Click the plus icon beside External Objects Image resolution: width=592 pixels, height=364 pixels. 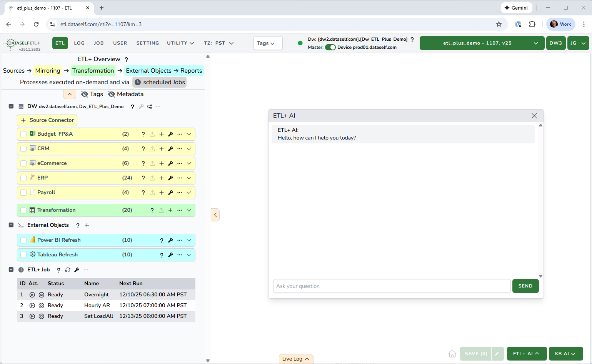[x=87, y=225]
